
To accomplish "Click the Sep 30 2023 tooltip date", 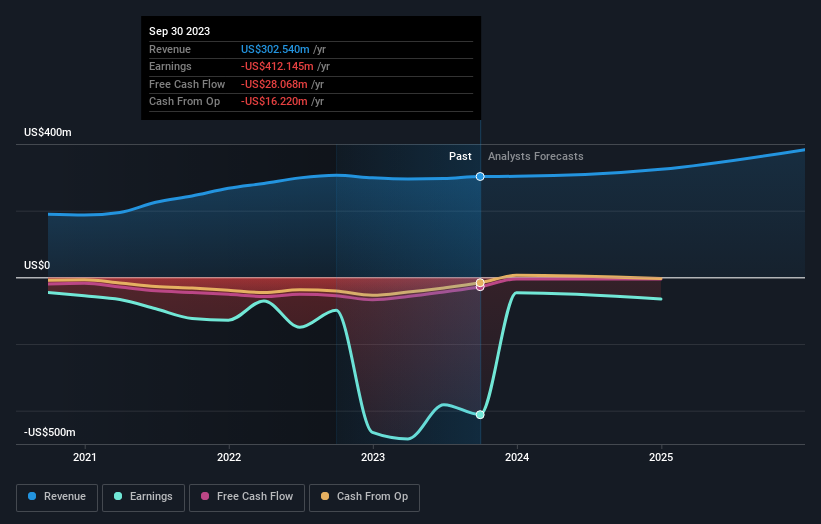I will [x=180, y=31].
